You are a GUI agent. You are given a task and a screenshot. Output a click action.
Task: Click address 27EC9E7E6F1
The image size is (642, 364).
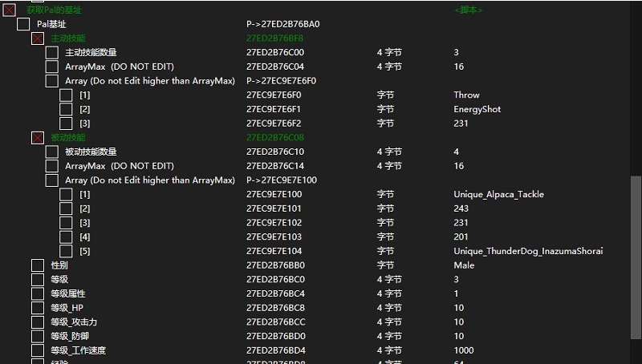point(274,109)
